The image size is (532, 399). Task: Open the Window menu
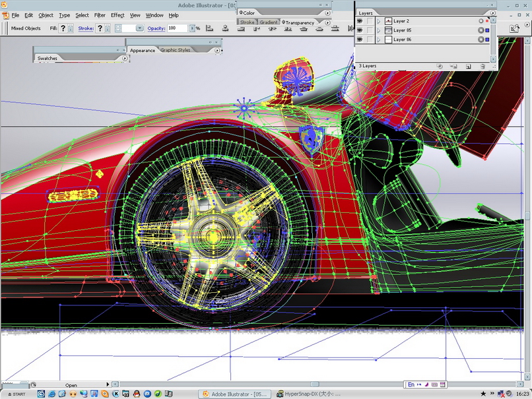tap(154, 15)
